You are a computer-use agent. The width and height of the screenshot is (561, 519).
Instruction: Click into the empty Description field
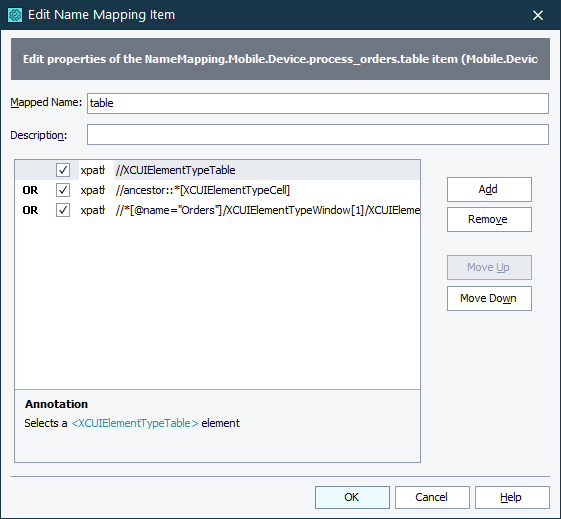318,134
